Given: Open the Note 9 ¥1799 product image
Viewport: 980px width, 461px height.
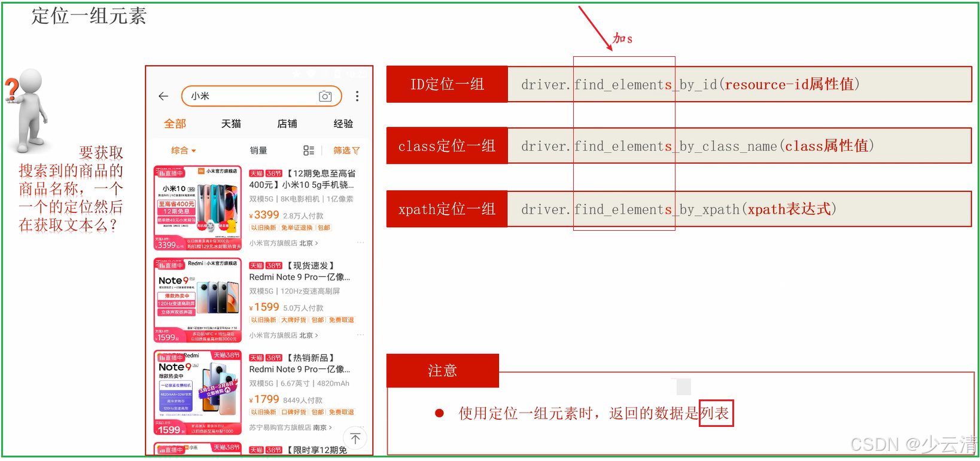Looking at the screenshot, I should point(198,392).
